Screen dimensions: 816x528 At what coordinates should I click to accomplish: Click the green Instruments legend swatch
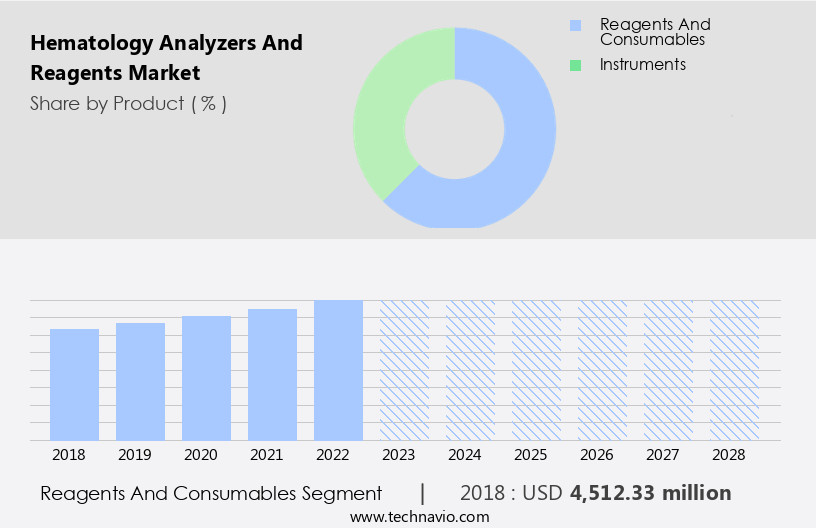tap(575, 65)
